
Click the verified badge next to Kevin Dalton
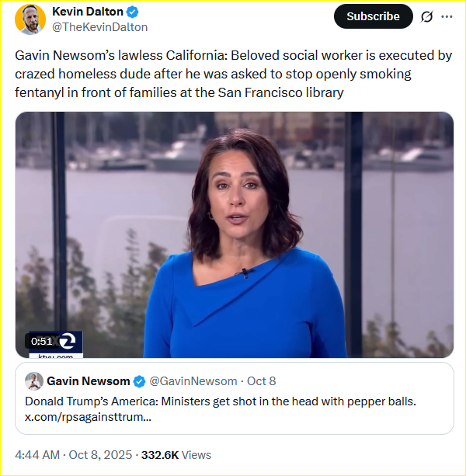[133, 12]
